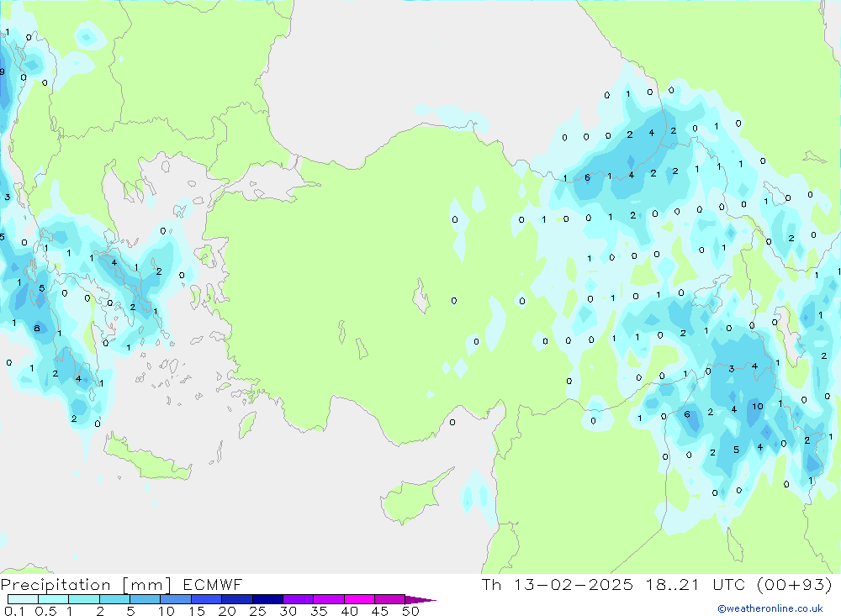This screenshot has width=841, height=616.
Task: Click the 0.1–0.5 mm palest legend swatch
Action: pyautogui.click(x=23, y=599)
